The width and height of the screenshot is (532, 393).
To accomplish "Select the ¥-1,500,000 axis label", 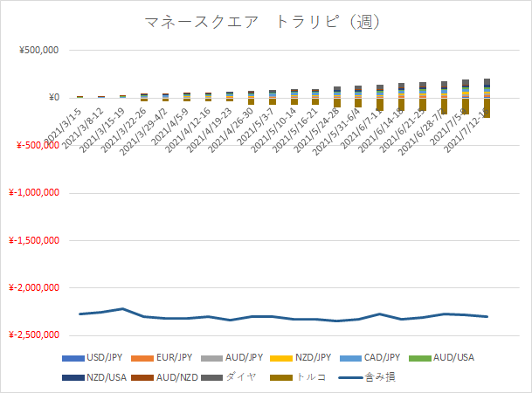I will tap(34, 240).
